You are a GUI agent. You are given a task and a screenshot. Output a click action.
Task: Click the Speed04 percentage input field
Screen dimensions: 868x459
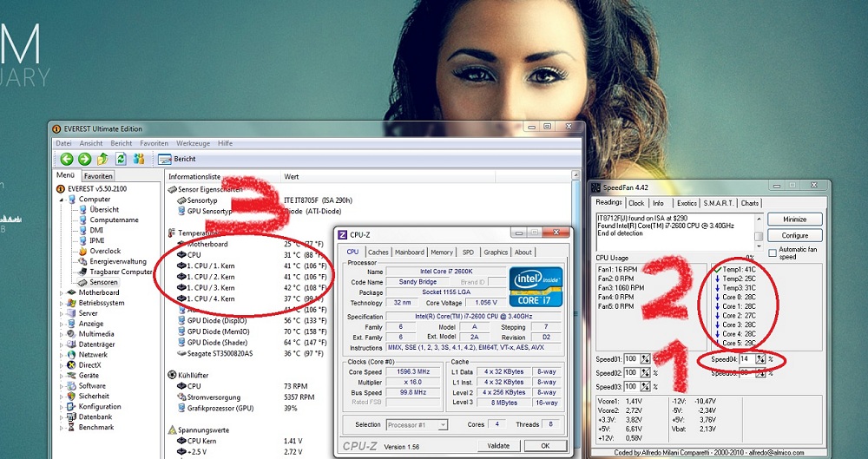tap(747, 359)
